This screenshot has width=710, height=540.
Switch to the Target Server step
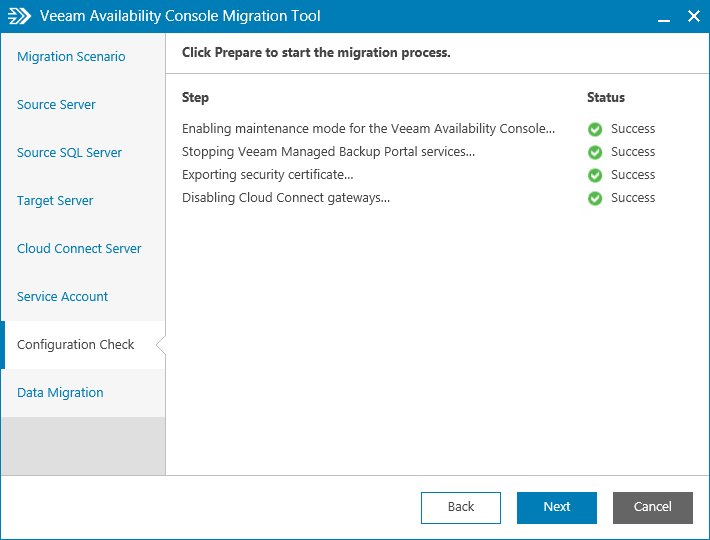tap(55, 201)
